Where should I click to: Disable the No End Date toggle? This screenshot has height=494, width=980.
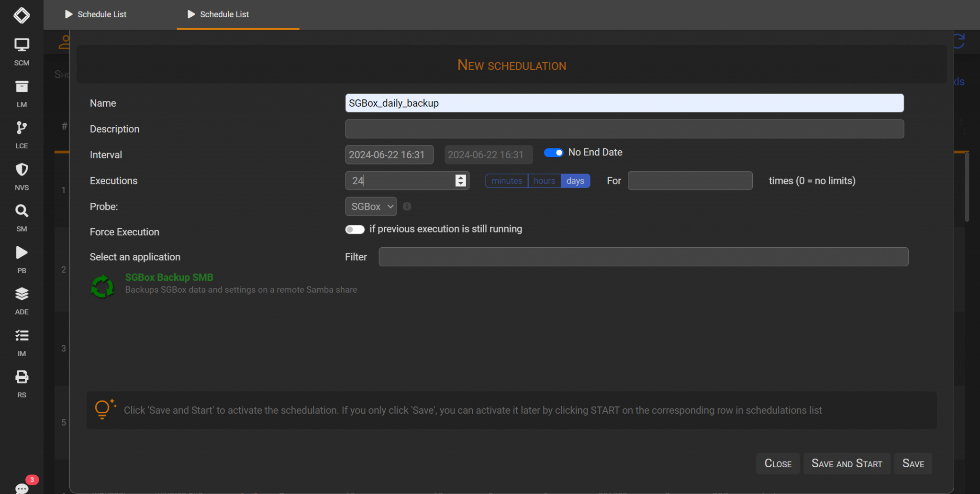coord(553,152)
